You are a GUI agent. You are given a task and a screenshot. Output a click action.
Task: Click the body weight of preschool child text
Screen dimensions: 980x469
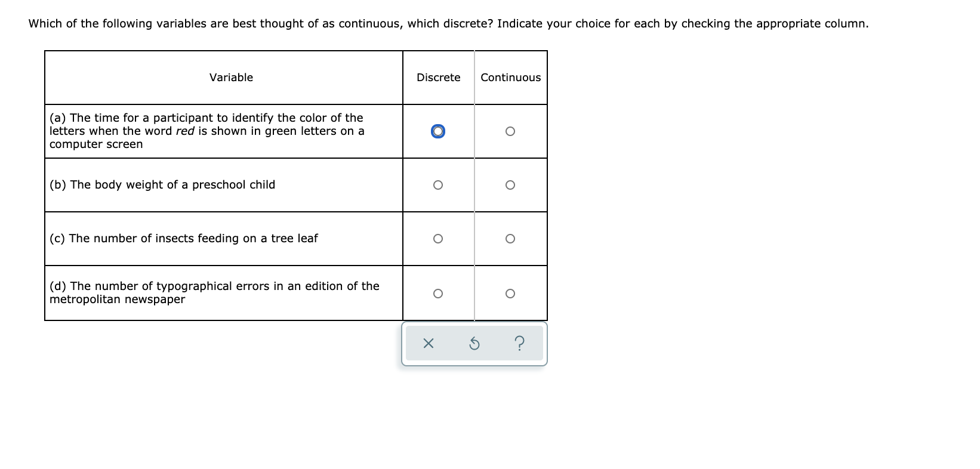[x=162, y=184]
